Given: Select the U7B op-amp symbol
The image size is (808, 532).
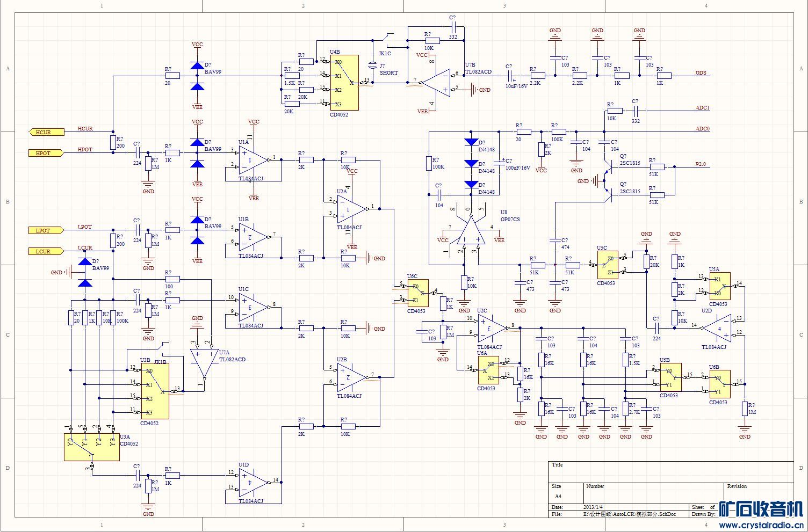Looking at the screenshot, I should click(x=436, y=82).
